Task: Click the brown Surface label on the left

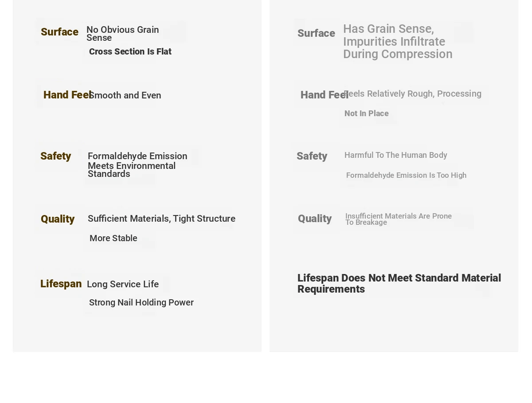Action: 59,32
